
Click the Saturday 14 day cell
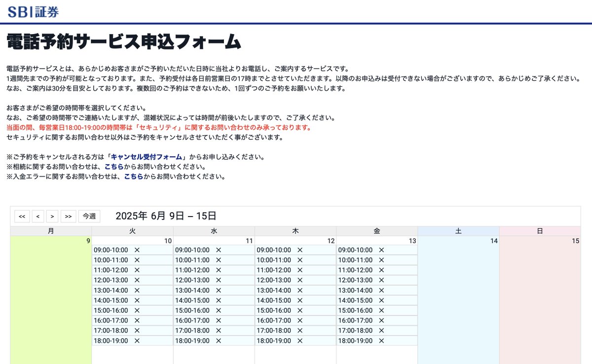pyautogui.click(x=458, y=300)
